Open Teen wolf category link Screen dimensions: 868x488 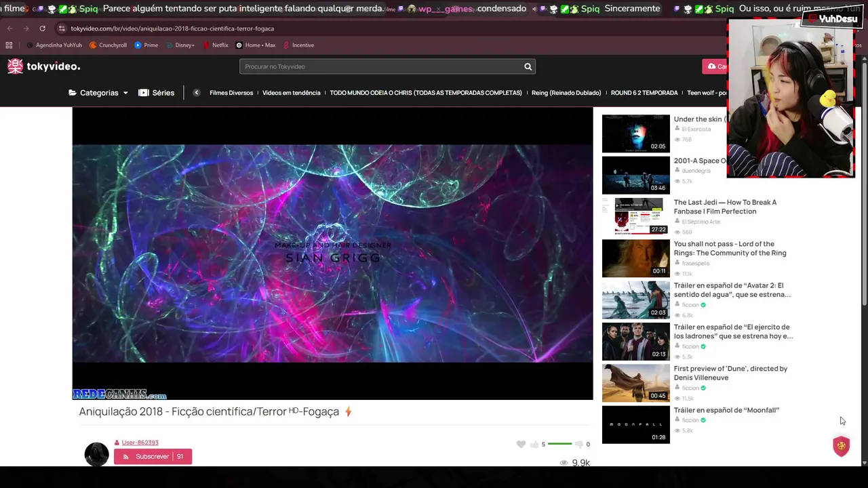(707, 93)
